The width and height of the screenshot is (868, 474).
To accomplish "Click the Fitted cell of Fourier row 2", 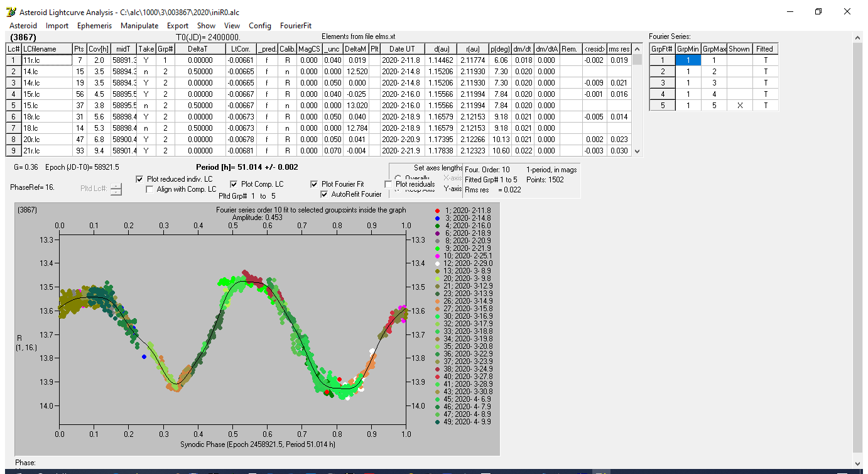I will coord(766,72).
